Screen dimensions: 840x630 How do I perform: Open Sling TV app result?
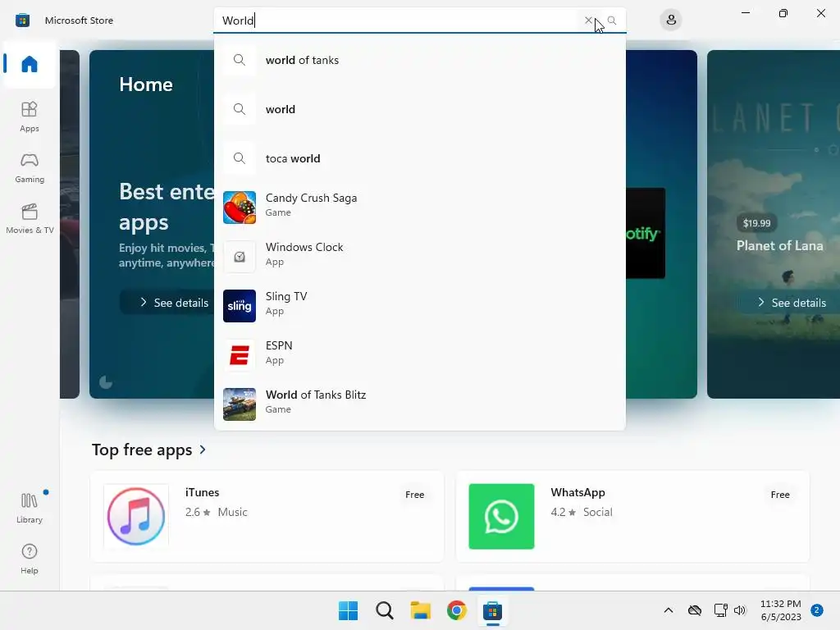419,306
